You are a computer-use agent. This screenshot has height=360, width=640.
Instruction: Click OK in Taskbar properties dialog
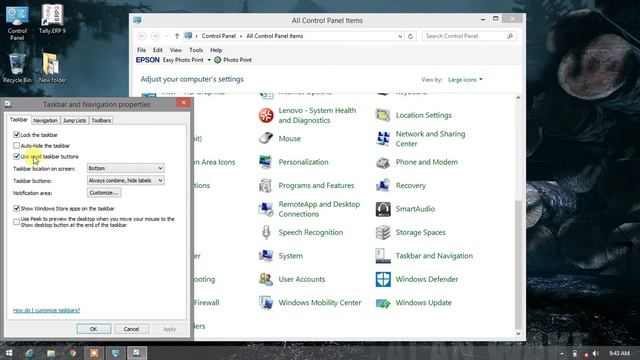[93, 329]
